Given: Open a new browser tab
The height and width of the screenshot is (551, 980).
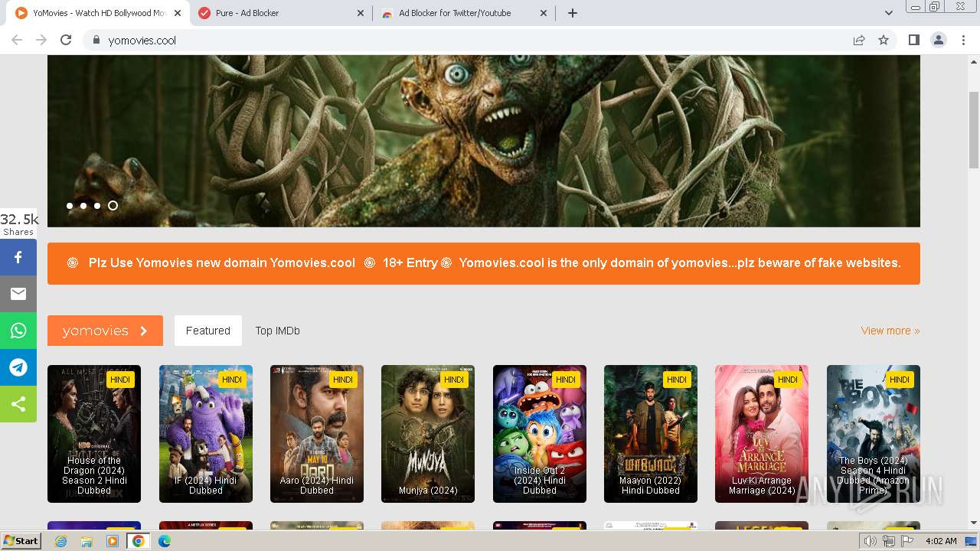Looking at the screenshot, I should (573, 13).
